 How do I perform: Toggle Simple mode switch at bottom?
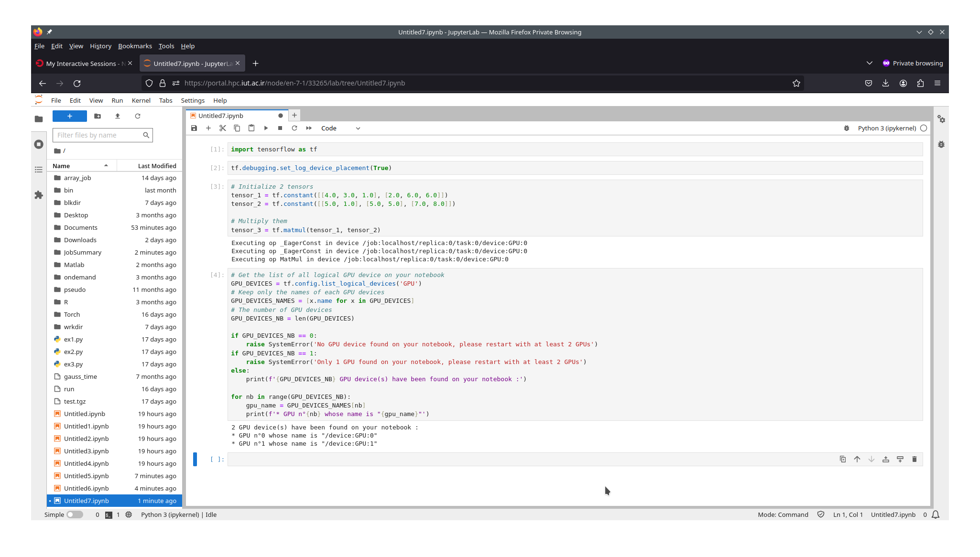tap(74, 514)
